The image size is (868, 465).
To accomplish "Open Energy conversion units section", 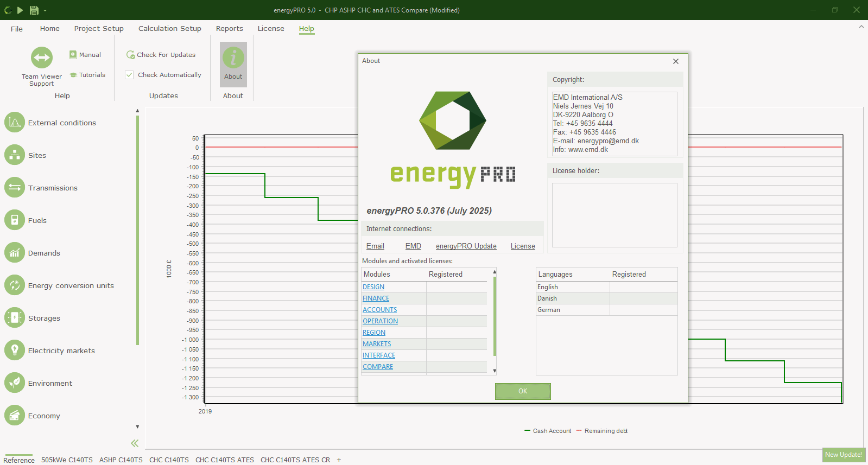I will (x=59, y=285).
